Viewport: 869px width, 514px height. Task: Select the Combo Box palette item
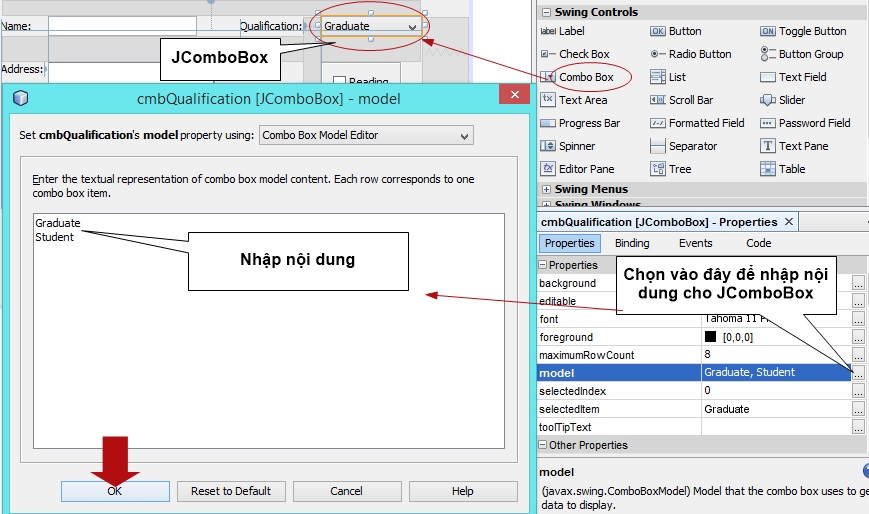click(585, 77)
